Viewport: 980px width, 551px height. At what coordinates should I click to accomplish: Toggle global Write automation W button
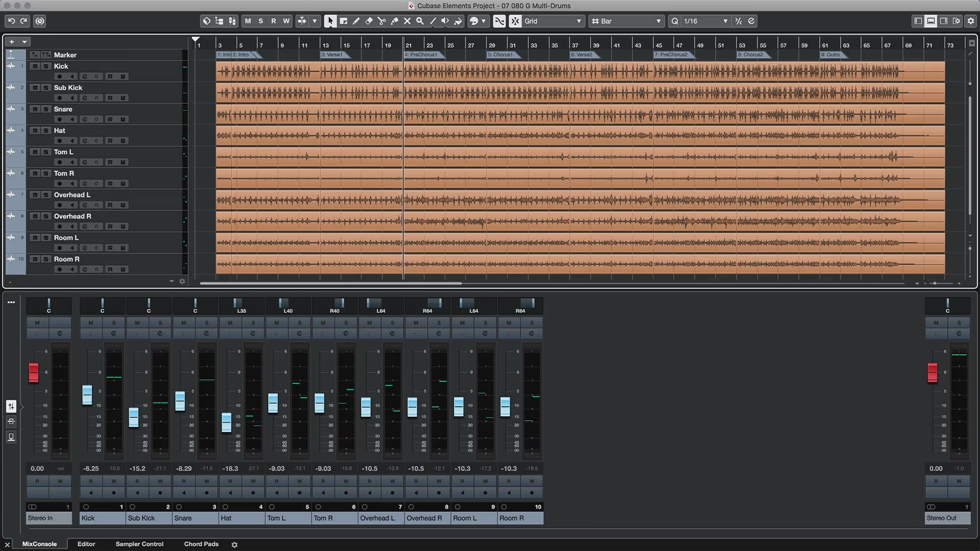pos(286,21)
